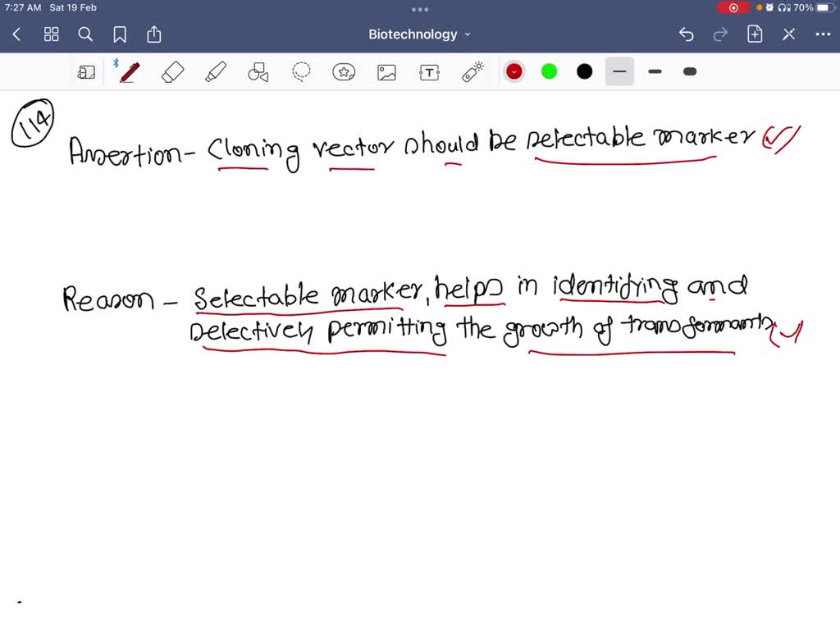Select the green ink color swatch
The height and width of the screenshot is (630, 840).
point(549,71)
